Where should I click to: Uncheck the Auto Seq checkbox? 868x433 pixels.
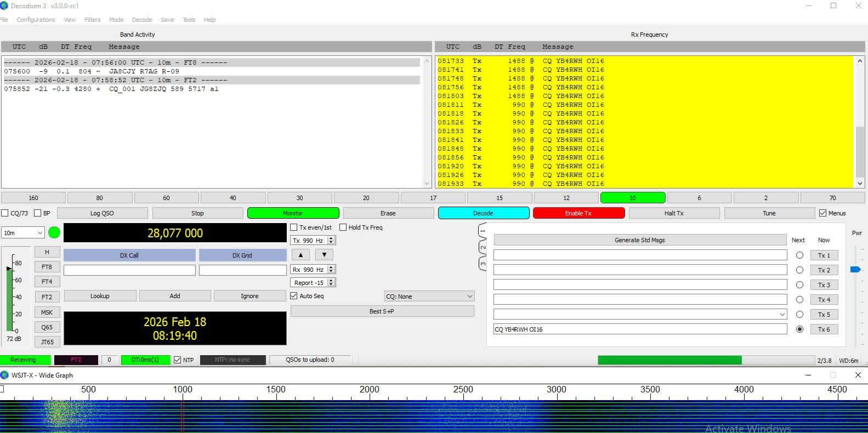click(294, 296)
